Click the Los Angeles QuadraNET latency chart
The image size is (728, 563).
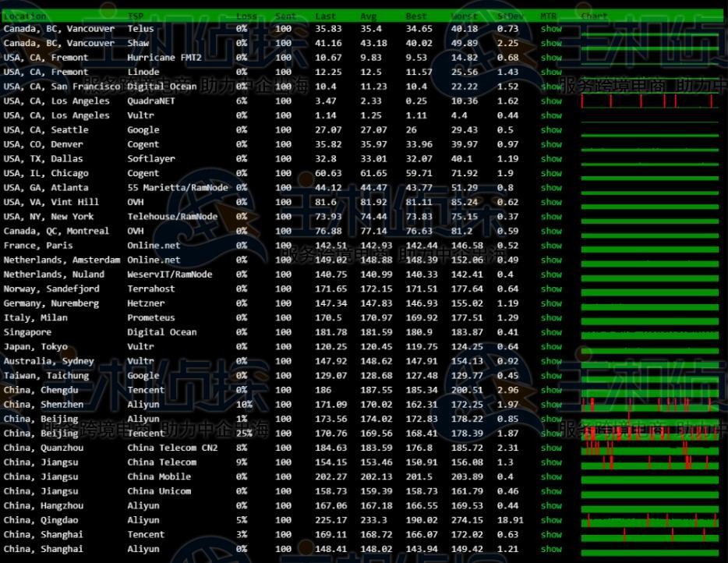[x=649, y=101]
